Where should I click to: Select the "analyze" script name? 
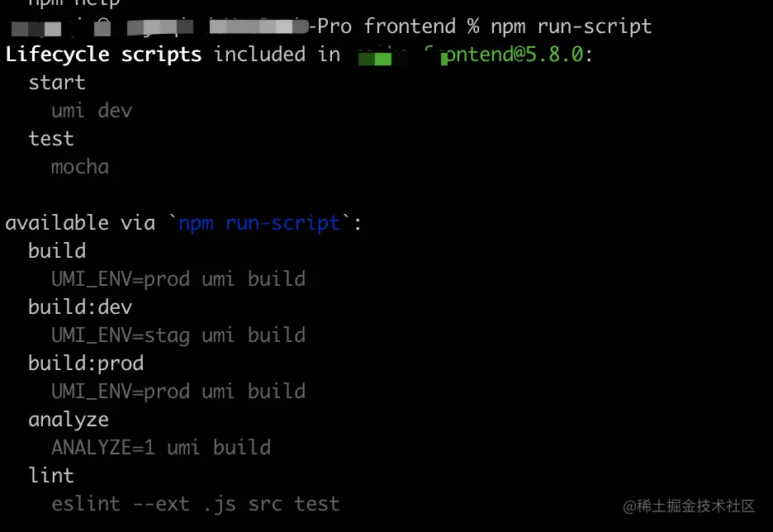point(69,420)
